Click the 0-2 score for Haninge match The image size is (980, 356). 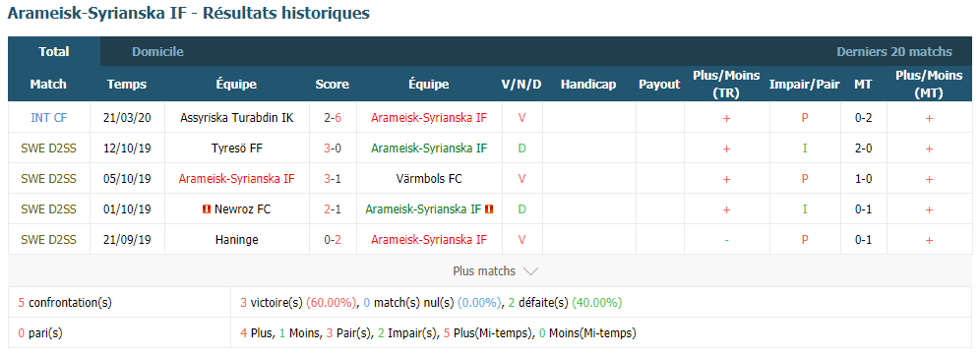pos(333,240)
